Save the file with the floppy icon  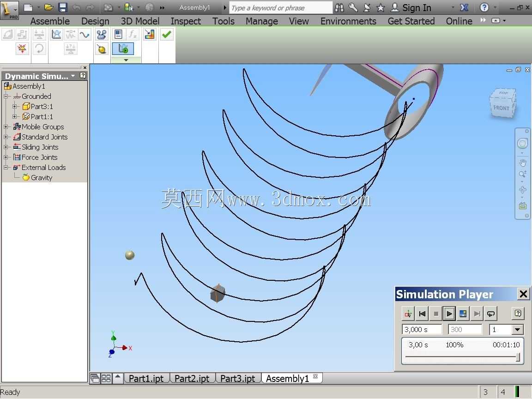(63, 7)
